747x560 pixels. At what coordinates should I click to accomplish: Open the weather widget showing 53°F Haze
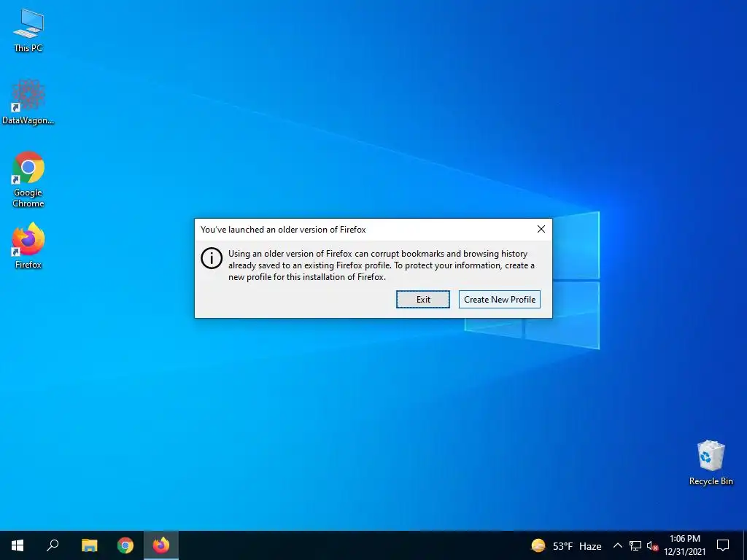pos(566,545)
